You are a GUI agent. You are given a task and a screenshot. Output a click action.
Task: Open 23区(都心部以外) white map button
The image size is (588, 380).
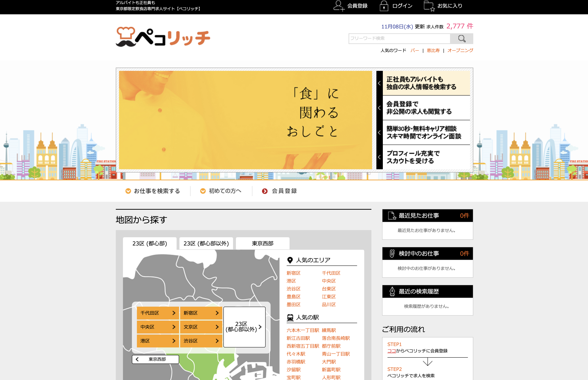tap(244, 327)
